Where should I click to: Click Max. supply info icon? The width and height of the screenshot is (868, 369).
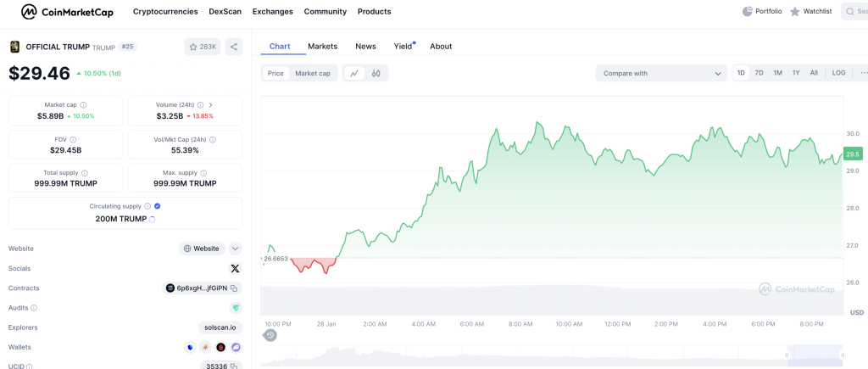203,173
